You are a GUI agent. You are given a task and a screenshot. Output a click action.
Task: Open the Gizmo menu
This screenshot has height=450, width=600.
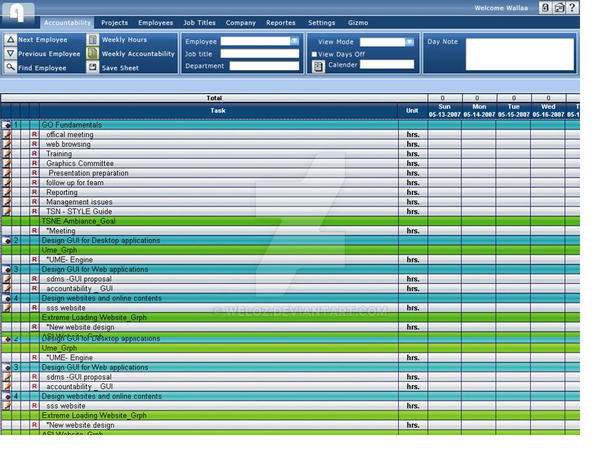pos(358,23)
